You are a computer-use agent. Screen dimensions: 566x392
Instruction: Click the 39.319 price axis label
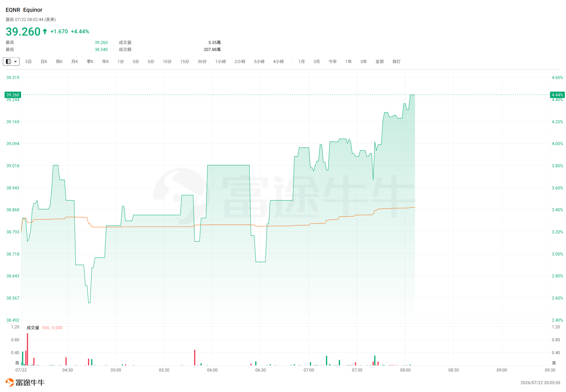13,78
